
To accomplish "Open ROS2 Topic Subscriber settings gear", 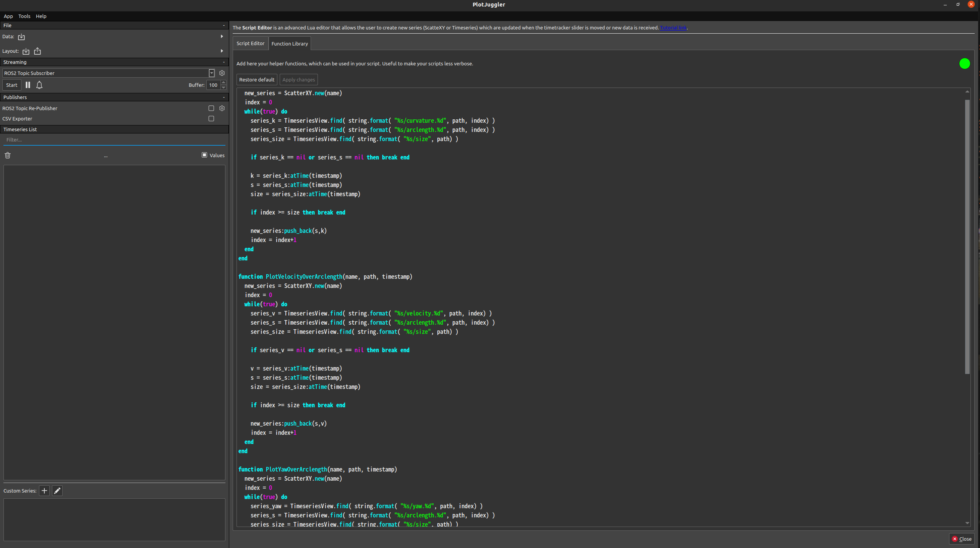I will pos(222,73).
